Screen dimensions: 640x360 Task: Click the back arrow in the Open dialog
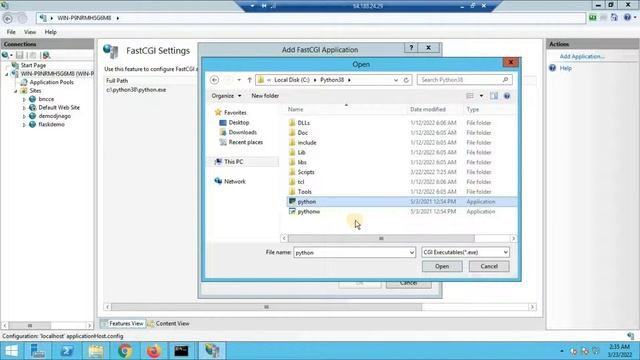(214, 80)
